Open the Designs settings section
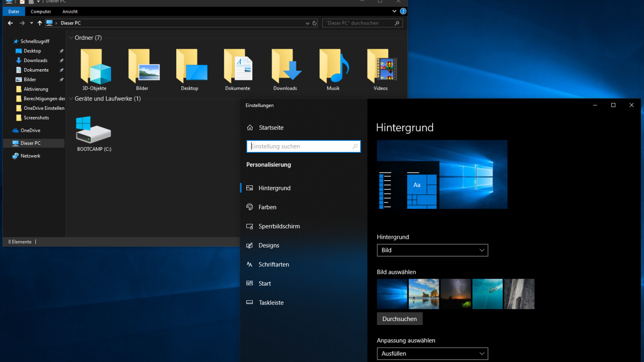644x362 pixels. click(x=269, y=245)
